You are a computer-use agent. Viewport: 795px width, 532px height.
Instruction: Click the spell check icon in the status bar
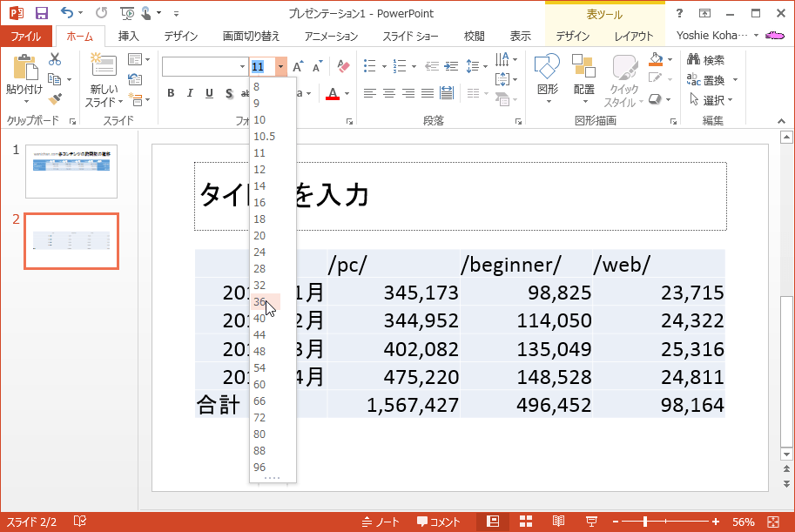79,522
